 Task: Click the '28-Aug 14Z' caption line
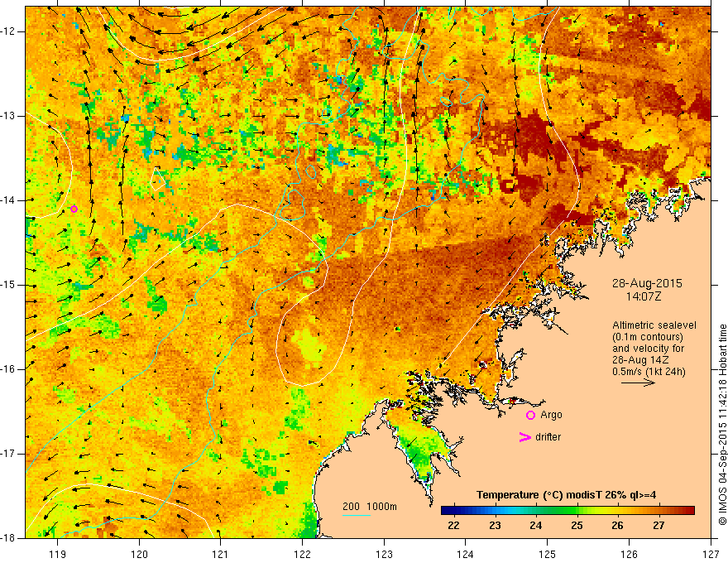pyautogui.click(x=639, y=360)
